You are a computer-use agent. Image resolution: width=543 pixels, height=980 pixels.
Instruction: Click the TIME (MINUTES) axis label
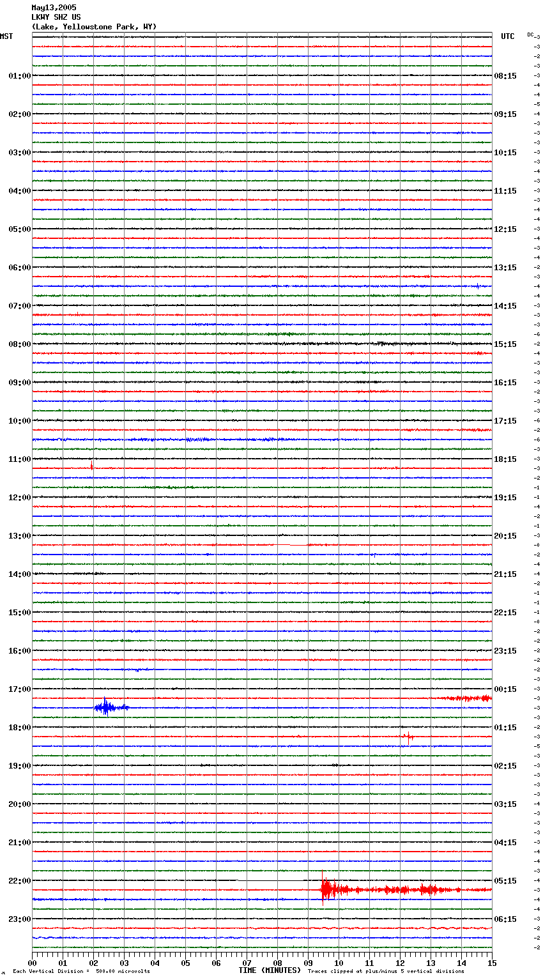click(x=270, y=970)
